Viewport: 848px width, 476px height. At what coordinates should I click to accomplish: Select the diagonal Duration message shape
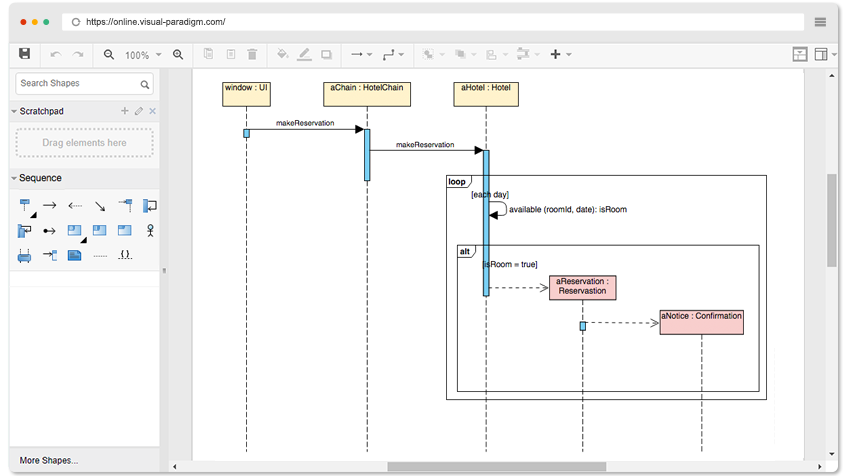tap(100, 206)
